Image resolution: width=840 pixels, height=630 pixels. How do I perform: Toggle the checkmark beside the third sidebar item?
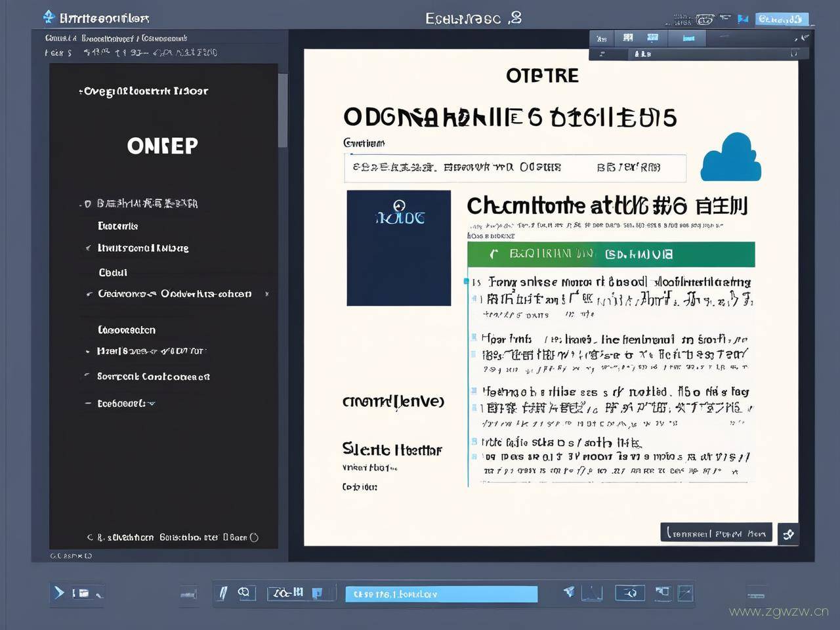pos(88,248)
